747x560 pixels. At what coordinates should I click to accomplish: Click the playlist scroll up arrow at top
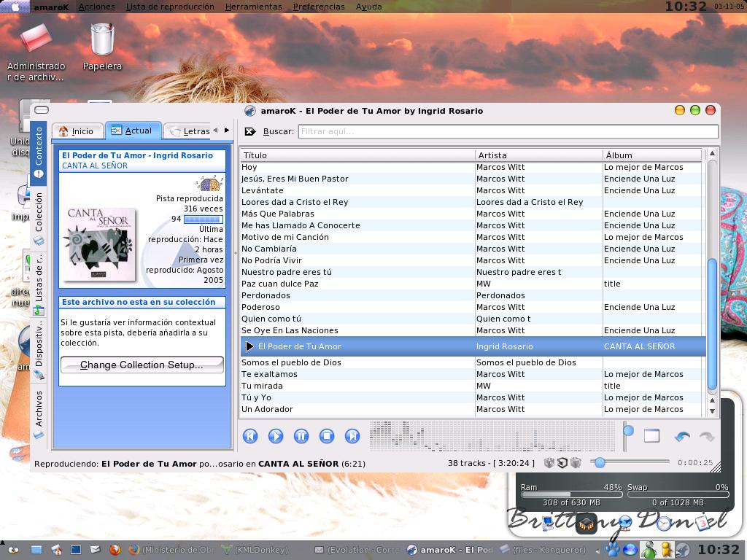click(x=712, y=153)
